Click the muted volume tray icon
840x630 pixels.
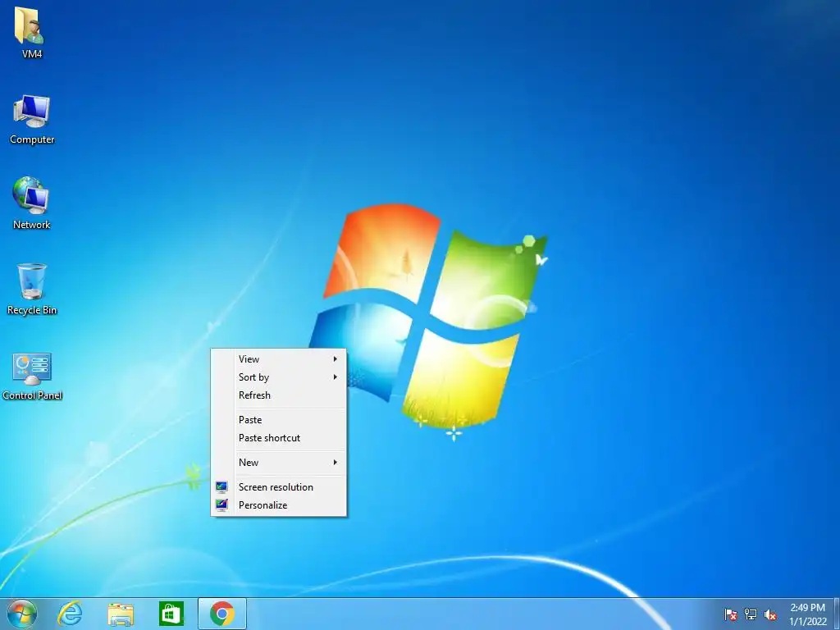(770, 614)
